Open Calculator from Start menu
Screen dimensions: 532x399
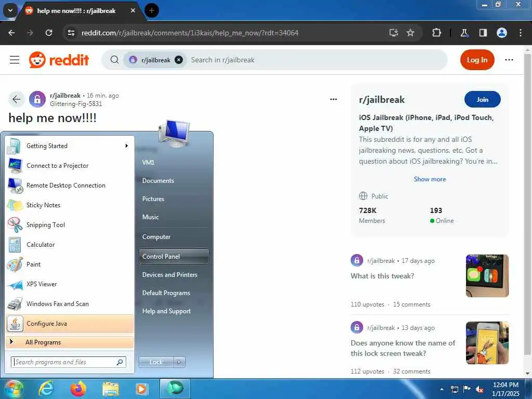point(70,244)
